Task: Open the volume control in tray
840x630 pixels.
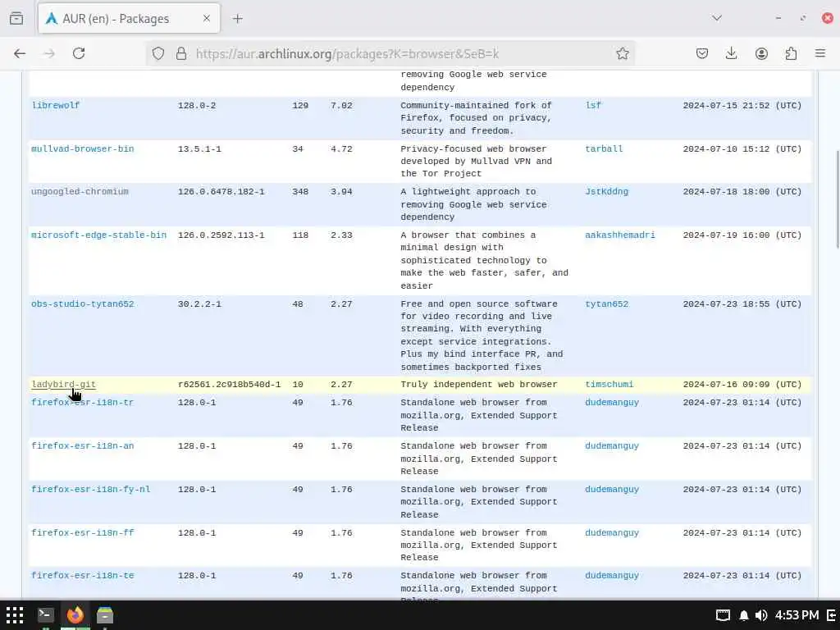Action: pos(760,615)
